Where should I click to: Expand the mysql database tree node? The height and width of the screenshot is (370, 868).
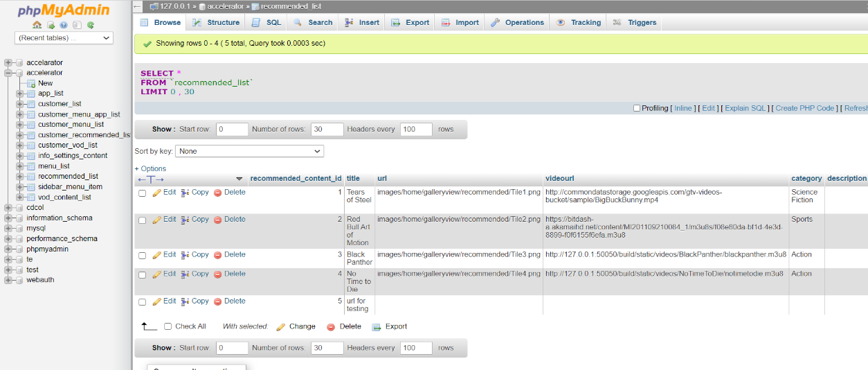coord(9,228)
